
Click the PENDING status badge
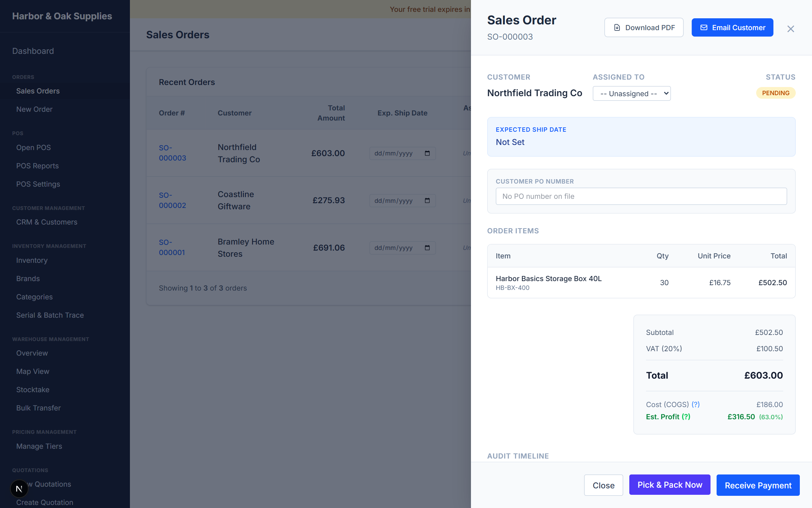[x=776, y=93]
